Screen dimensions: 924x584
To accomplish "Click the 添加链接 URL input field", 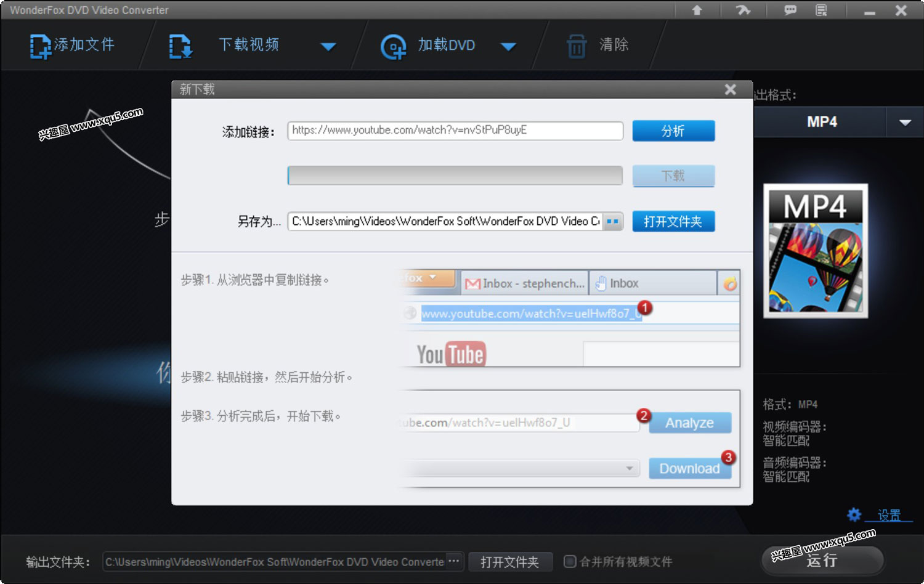I will point(455,131).
